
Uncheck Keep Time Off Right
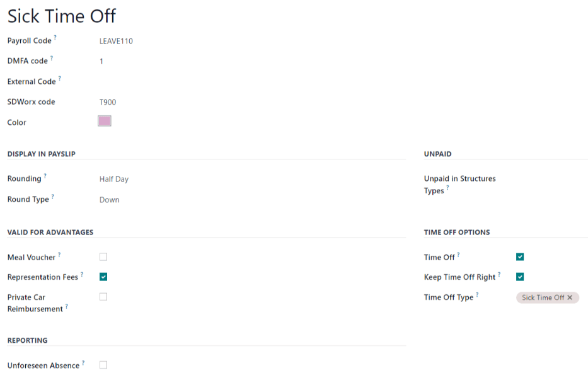click(x=520, y=277)
